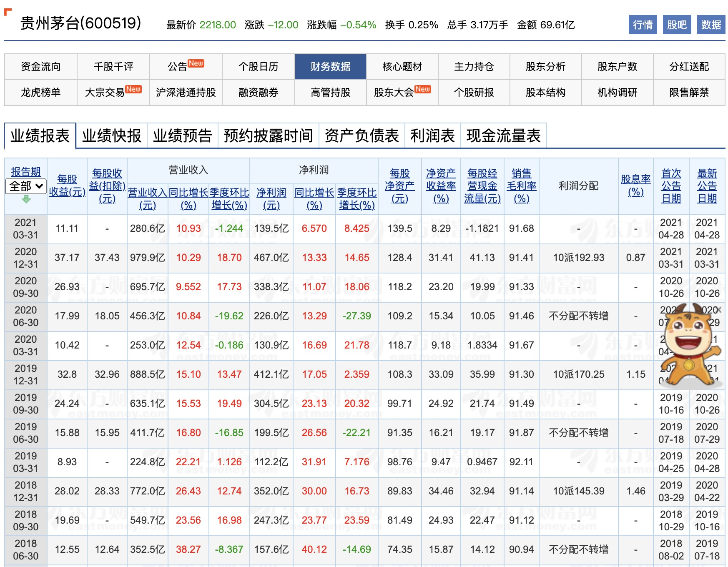Open the 分红送配 menu item
The image size is (728, 567).
tap(689, 67)
